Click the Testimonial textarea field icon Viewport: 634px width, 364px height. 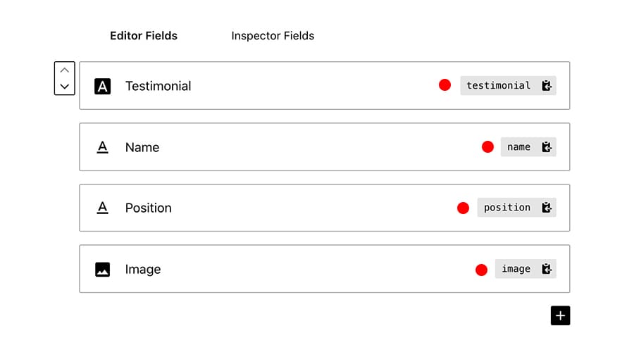102,87
